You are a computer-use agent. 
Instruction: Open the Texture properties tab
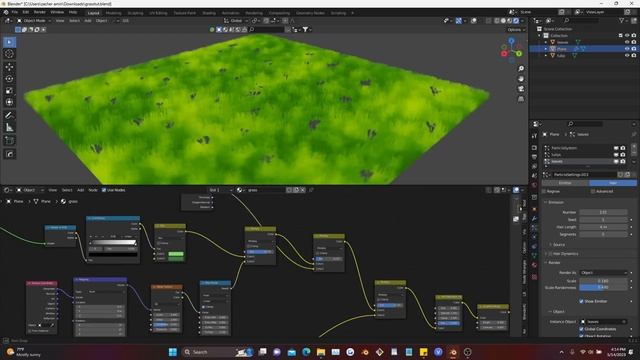[534, 277]
